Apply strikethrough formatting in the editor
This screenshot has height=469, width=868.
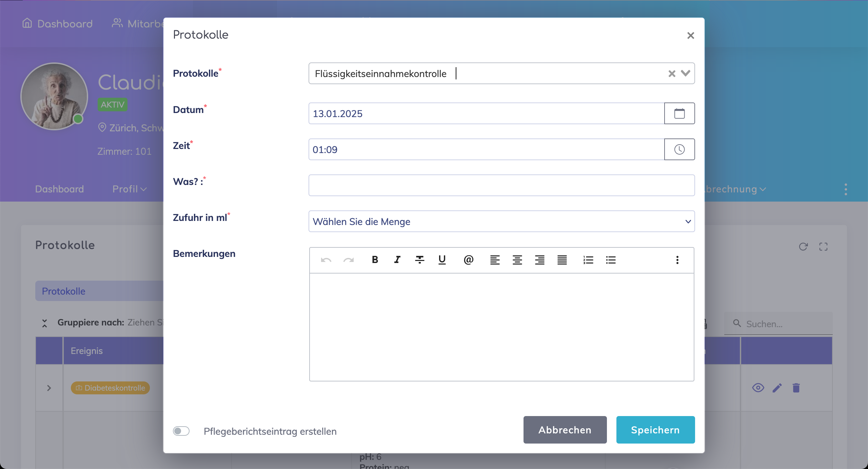419,260
